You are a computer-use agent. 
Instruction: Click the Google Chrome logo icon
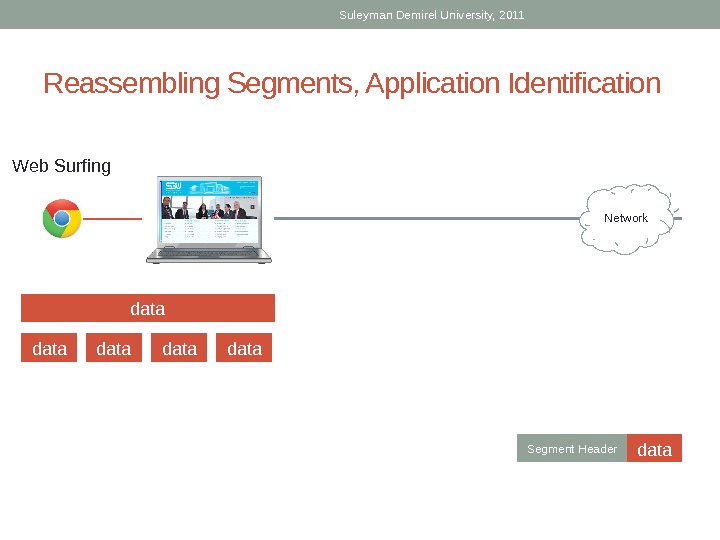click(62, 219)
